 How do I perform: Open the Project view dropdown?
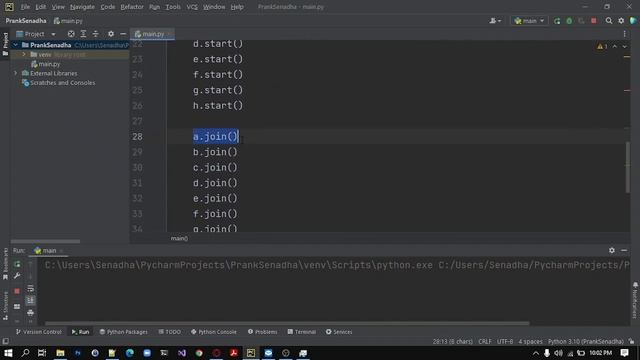(x=36, y=34)
